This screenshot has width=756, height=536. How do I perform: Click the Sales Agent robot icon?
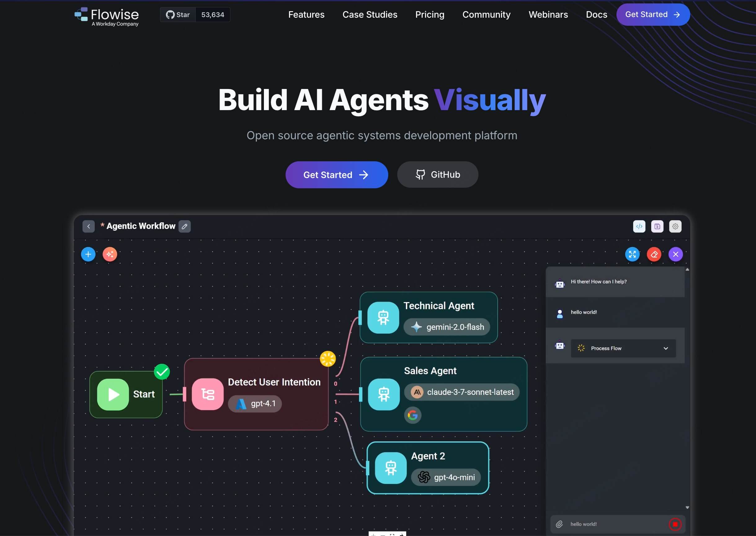pos(384,395)
